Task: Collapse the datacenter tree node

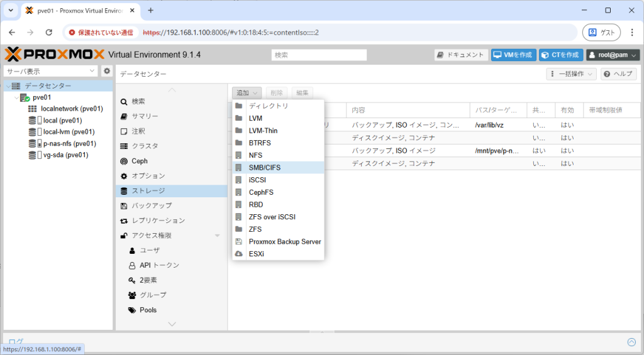Action: click(8, 86)
